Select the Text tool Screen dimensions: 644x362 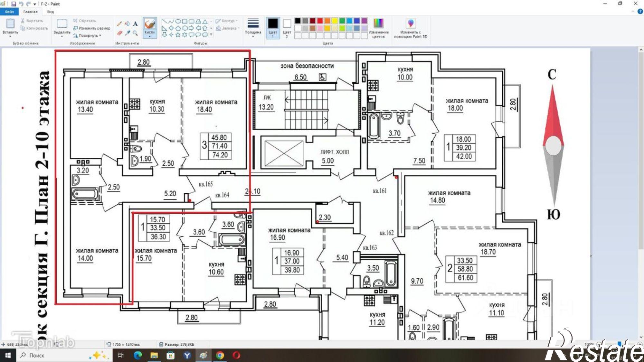135,23
